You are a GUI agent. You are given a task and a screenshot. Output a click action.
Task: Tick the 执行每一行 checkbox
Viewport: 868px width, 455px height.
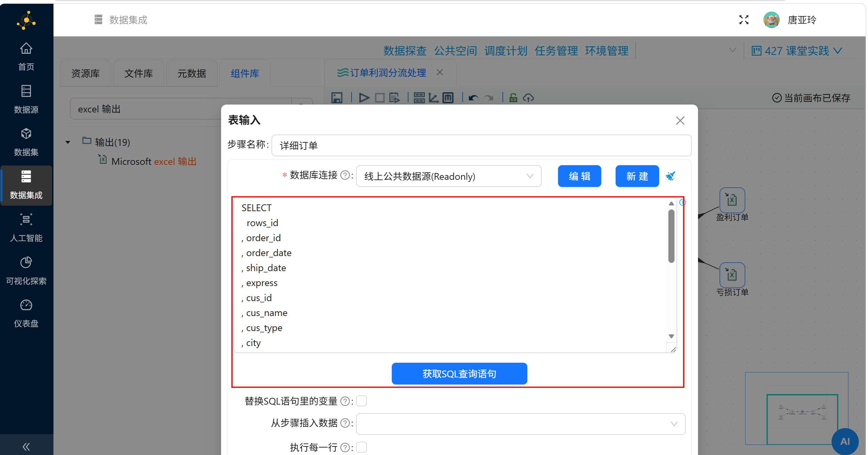pos(361,447)
